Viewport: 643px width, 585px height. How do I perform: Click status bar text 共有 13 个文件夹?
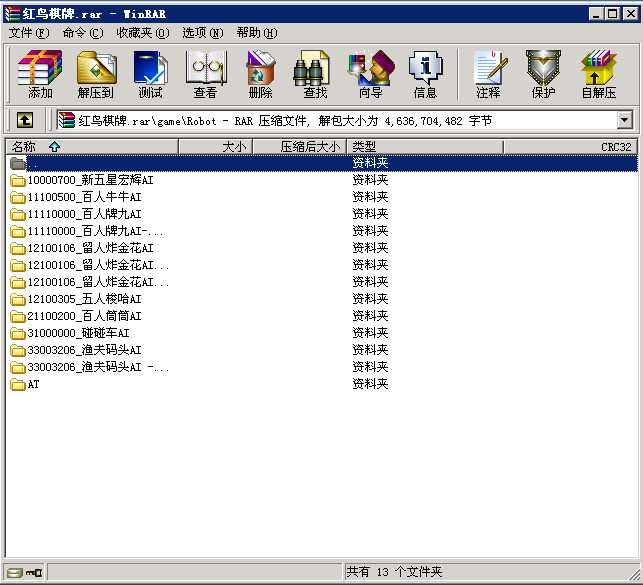(x=394, y=572)
